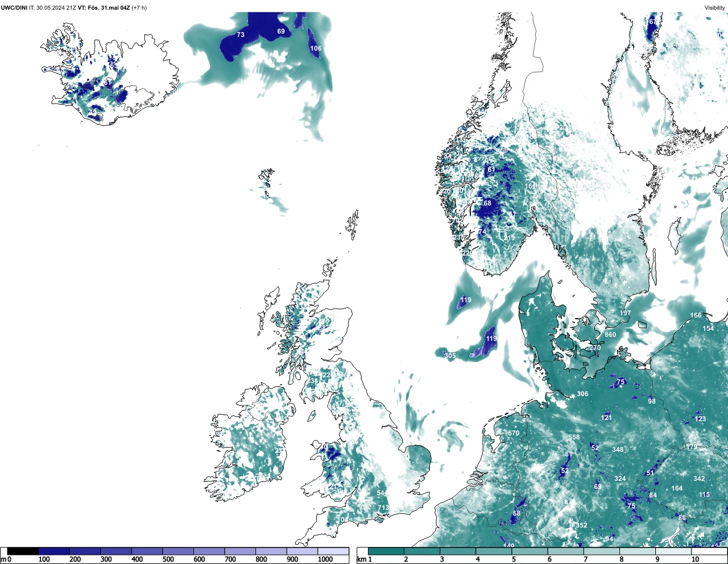728x564 pixels.
Task: Click the '10' tick label on km legend
Action: pos(695,559)
